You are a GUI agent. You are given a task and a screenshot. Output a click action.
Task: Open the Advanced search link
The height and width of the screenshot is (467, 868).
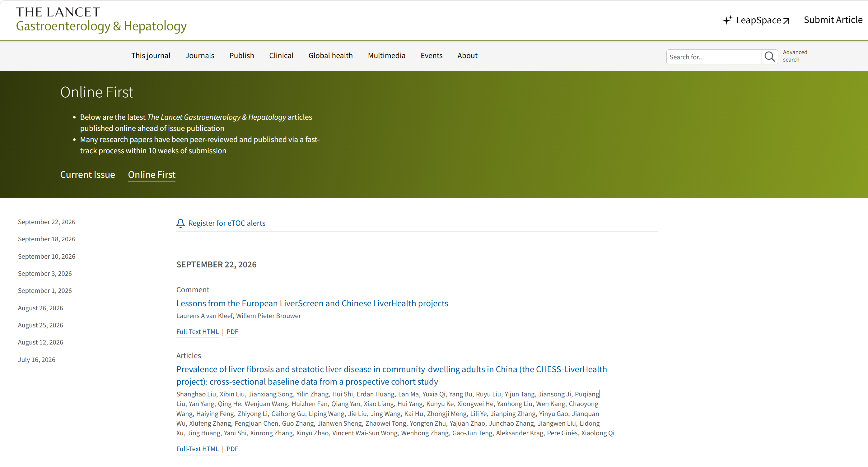[x=795, y=56]
